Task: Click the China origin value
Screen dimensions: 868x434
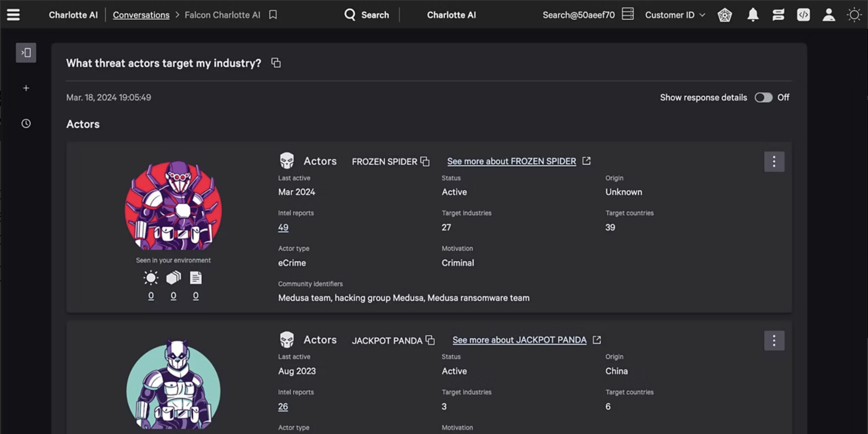Action: (x=616, y=371)
